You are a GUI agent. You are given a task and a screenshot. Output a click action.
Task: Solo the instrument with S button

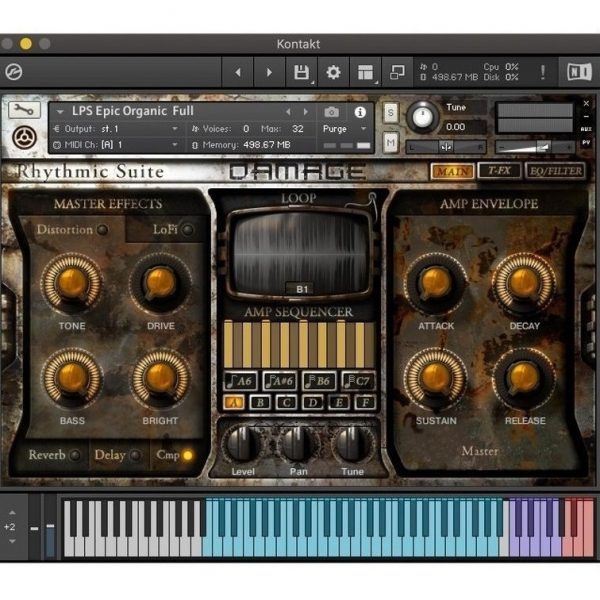(x=390, y=112)
